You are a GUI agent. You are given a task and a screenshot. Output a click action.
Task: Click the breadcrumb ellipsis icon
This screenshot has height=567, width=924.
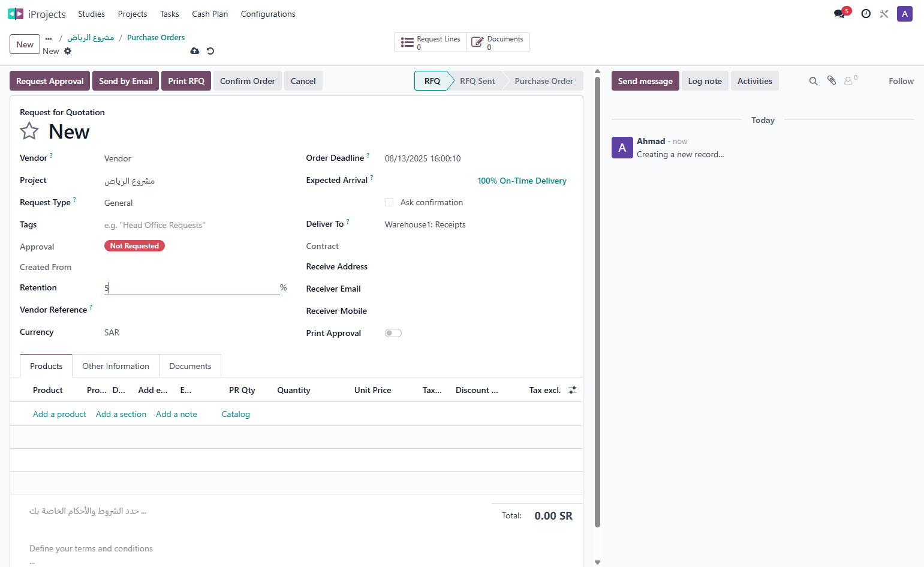(x=49, y=38)
